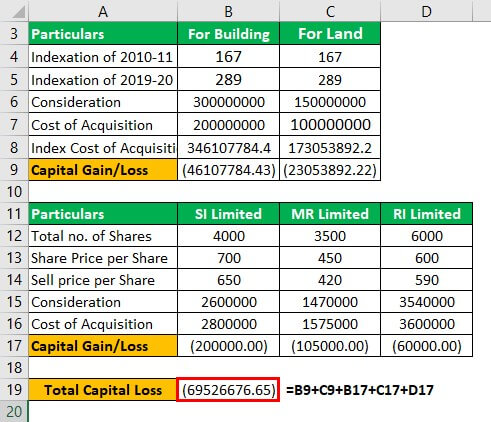
Task: Select SI Limited sell price 650
Action: [228, 280]
